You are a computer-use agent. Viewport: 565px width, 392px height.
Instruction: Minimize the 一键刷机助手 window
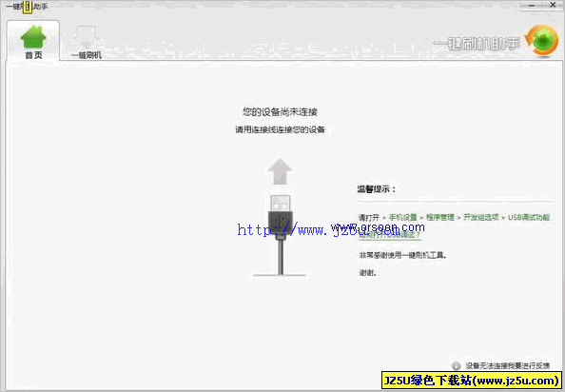(x=532, y=6)
